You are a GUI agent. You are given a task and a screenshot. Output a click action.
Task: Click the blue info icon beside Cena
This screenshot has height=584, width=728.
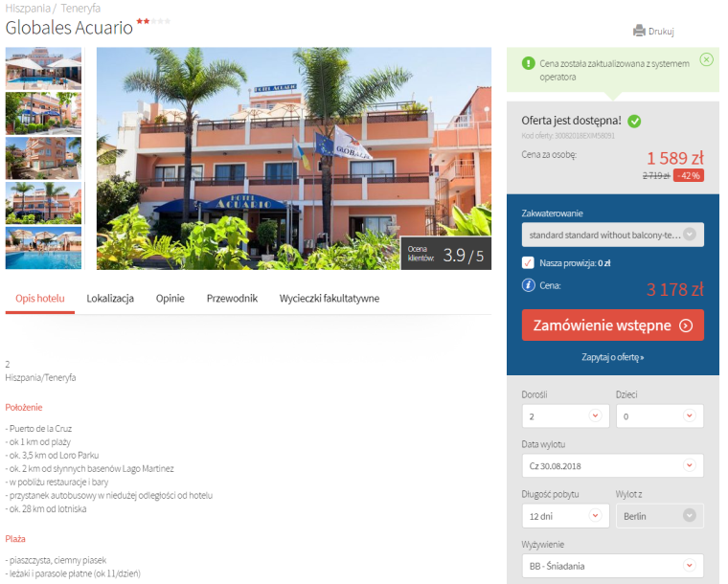pos(528,284)
